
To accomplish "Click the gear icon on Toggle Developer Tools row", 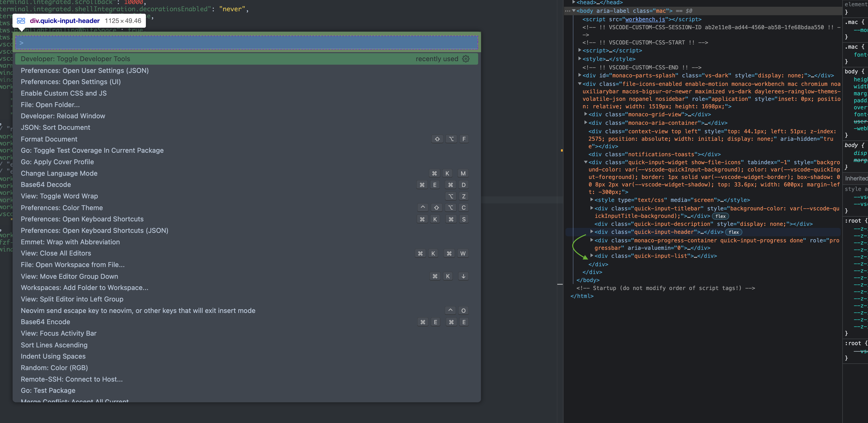I will 466,59.
